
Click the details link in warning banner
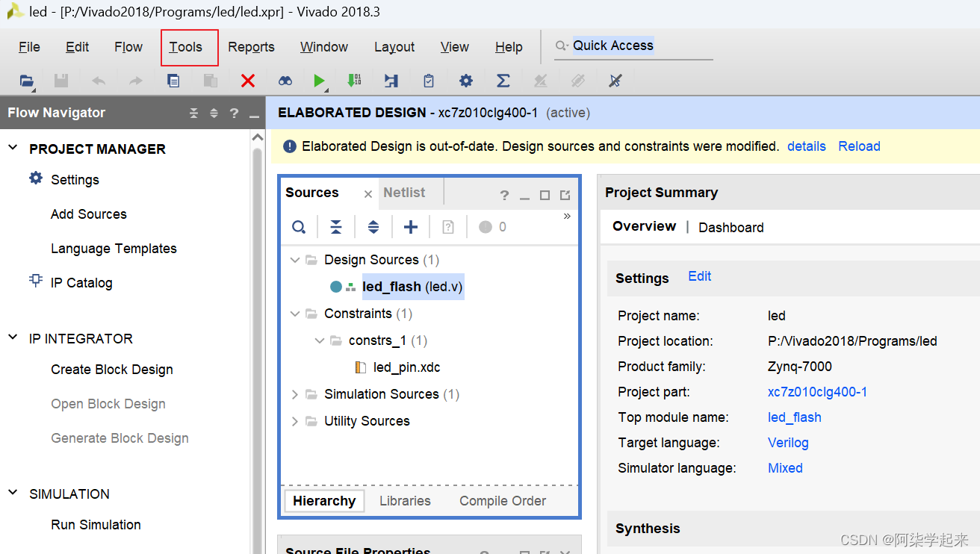tap(807, 146)
